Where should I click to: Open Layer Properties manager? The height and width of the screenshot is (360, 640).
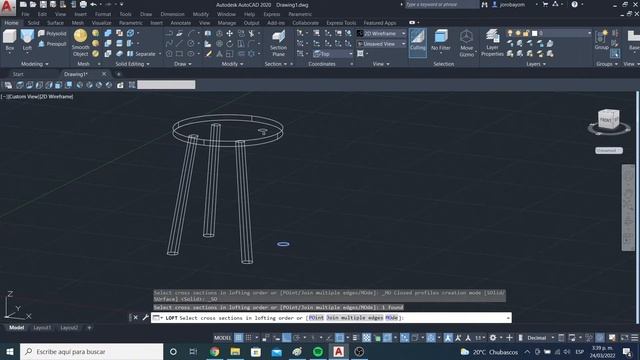click(492, 42)
